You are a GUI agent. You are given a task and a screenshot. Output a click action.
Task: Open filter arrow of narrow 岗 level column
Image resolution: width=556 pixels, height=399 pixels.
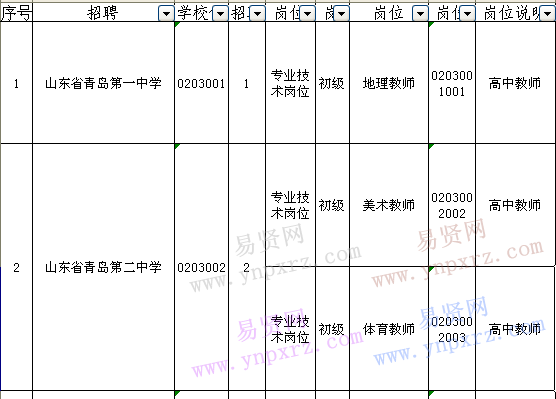pyautogui.click(x=341, y=14)
